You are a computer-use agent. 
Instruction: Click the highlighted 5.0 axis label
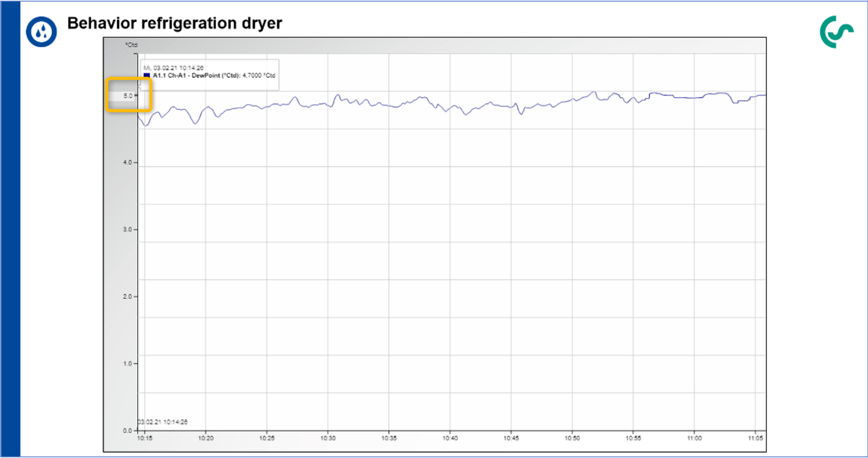128,96
